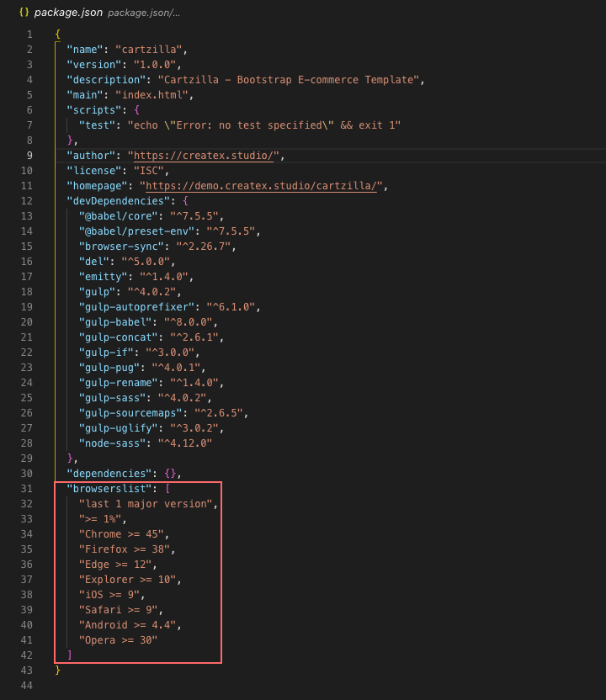Image resolution: width=606 pixels, height=700 pixels.
Task: Follow the createx.studio author link
Action: pos(205,155)
